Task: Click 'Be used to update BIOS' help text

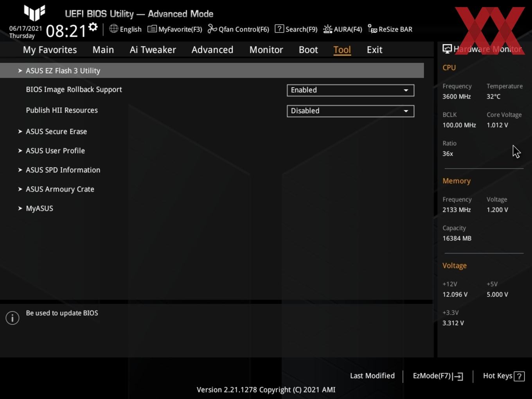Action: (x=62, y=313)
